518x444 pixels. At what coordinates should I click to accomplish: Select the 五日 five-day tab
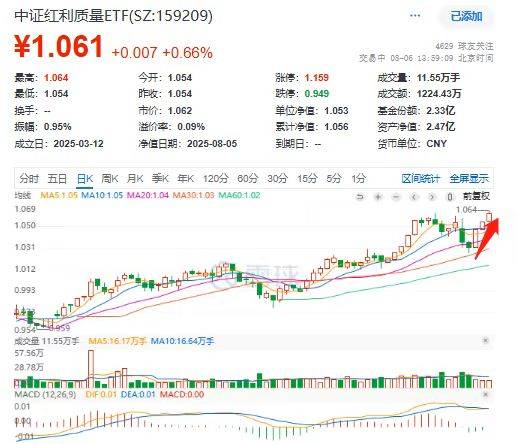(x=57, y=179)
